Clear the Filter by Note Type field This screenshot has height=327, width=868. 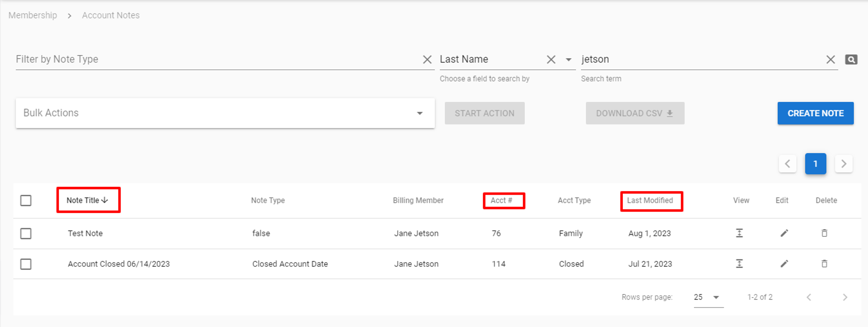tap(427, 59)
